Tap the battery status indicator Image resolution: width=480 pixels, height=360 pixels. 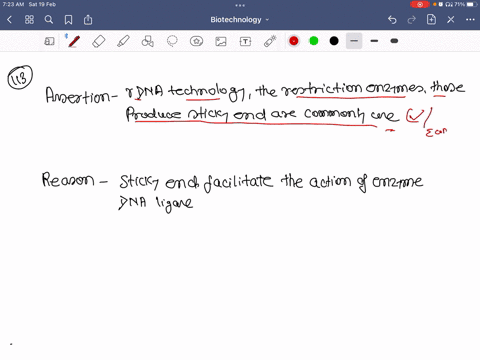[x=472, y=4]
